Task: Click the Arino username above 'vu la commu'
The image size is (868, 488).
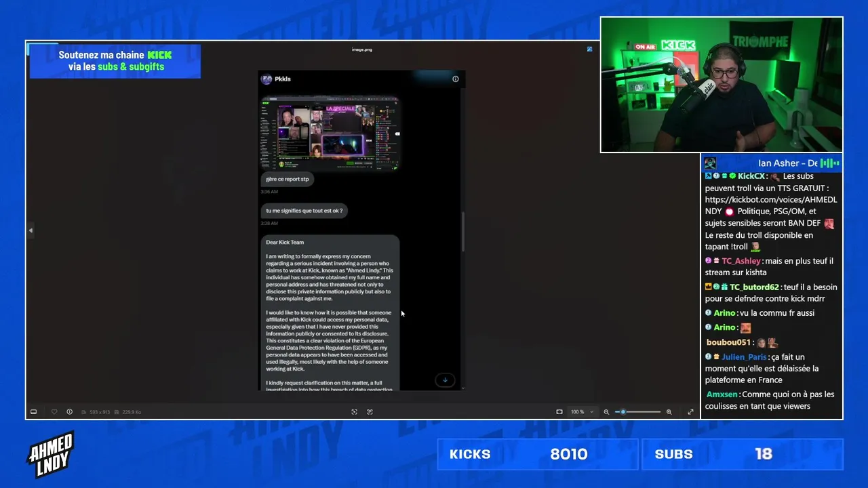Action: click(x=724, y=313)
